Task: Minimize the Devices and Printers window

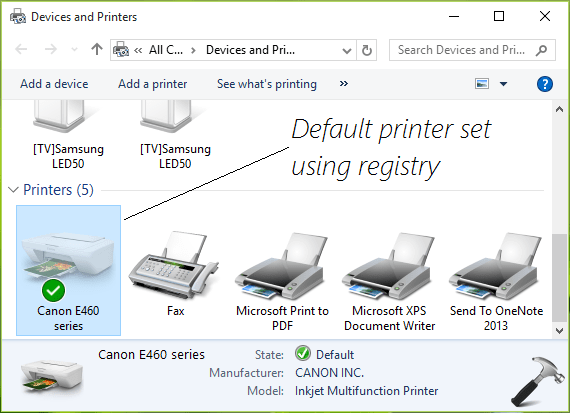Action: [454, 16]
